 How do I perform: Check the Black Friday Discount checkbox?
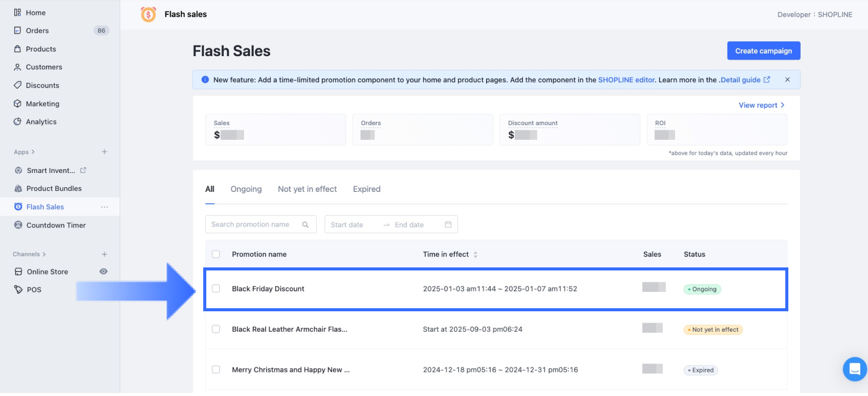216,289
